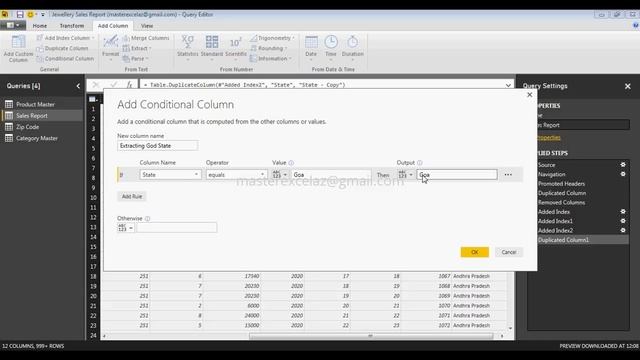Viewport: 640px width, 360px height.
Task: Switch to the View tab
Action: pos(147,26)
